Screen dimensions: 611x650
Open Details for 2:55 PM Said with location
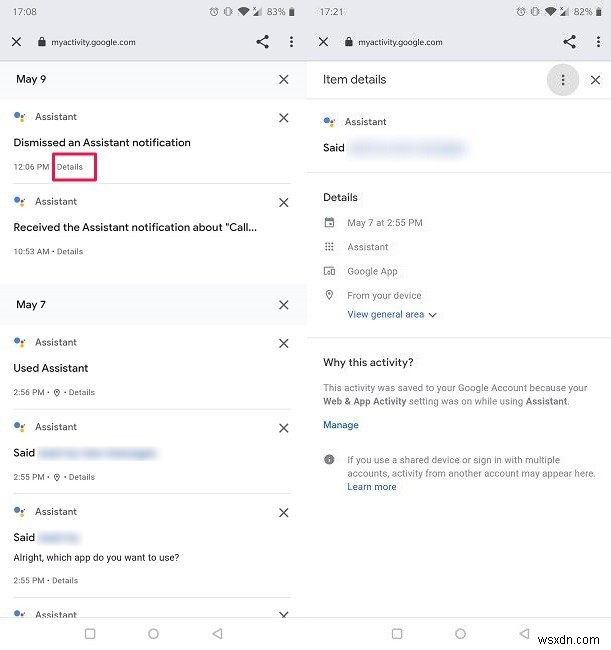[82, 477]
